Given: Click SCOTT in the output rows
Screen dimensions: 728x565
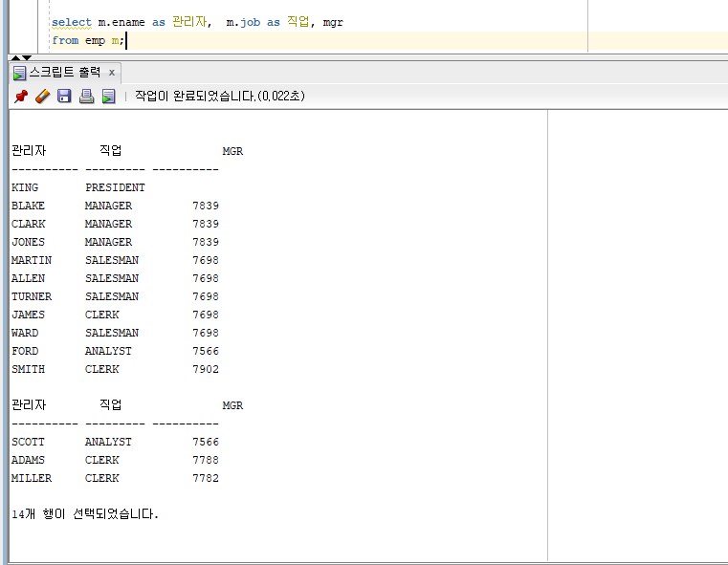Looking at the screenshot, I should tap(28, 442).
